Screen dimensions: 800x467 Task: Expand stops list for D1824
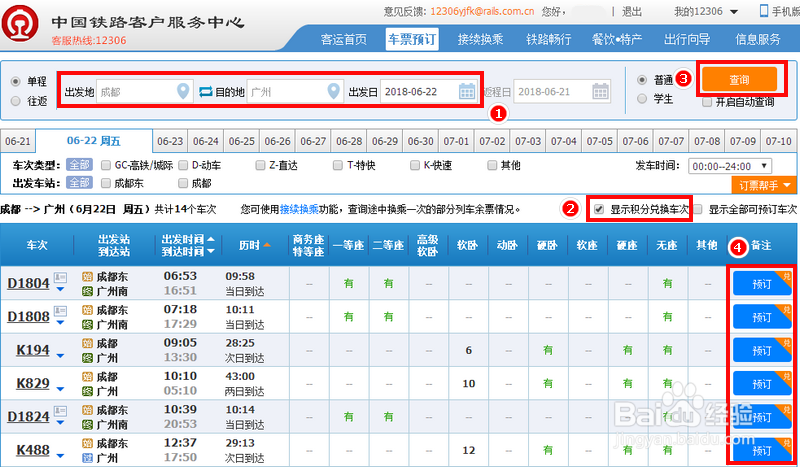pos(61,423)
